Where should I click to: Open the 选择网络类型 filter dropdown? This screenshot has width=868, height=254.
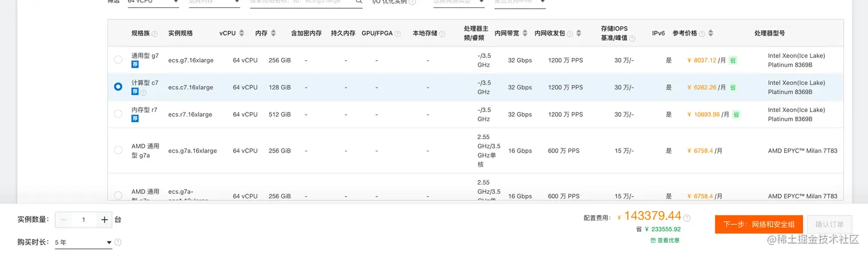click(x=459, y=2)
